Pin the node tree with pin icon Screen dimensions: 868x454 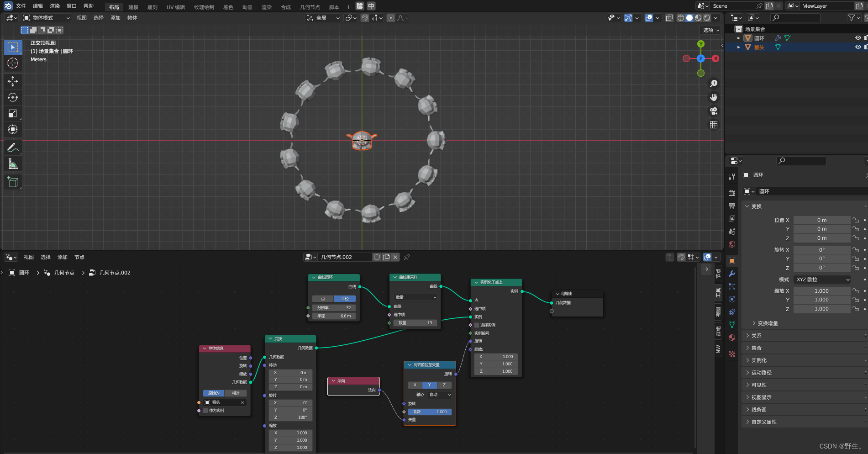(407, 257)
